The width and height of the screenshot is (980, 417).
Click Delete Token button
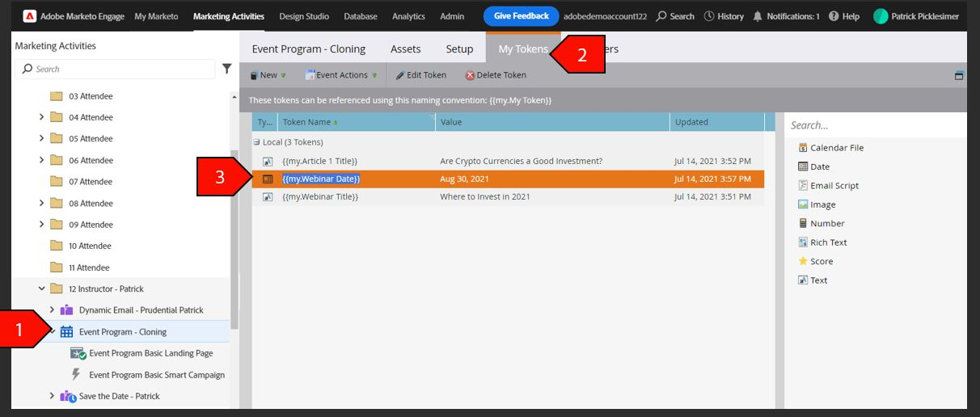pyautogui.click(x=496, y=75)
